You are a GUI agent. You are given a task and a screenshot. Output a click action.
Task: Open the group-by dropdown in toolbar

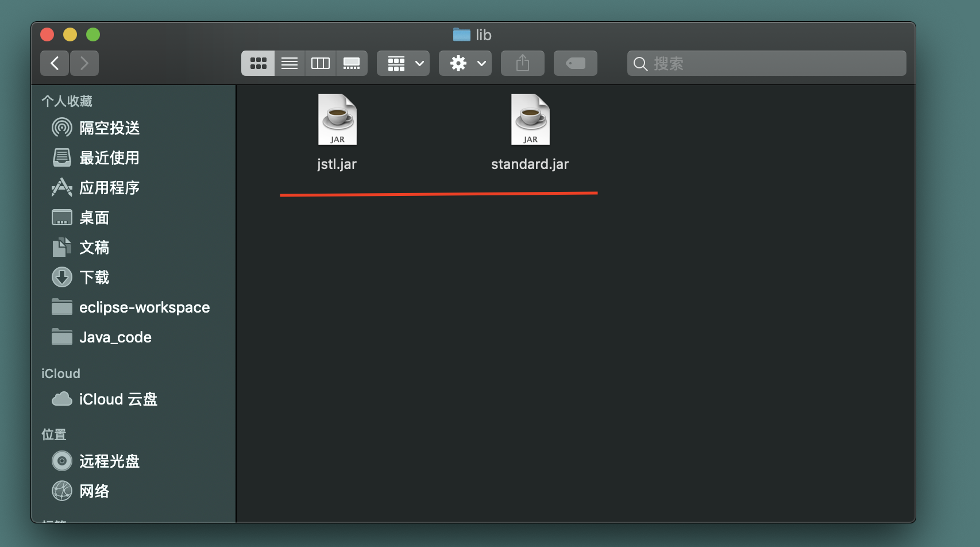403,63
